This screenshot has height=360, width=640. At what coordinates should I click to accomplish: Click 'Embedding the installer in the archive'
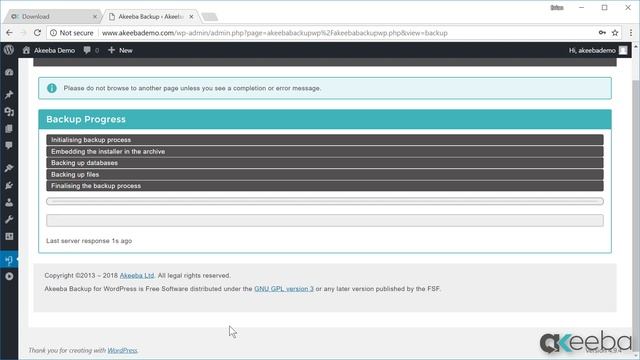coord(325,151)
